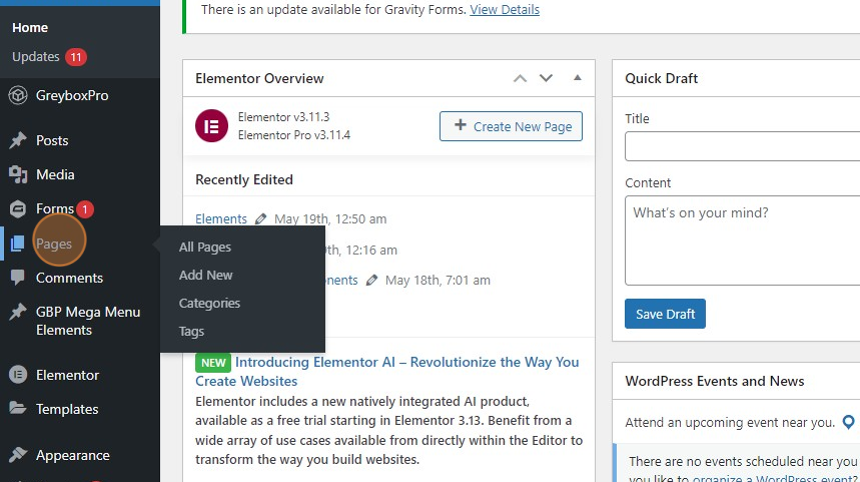Click the May 19th, 12:50 am timestamp
Viewport: 860px width, 482px height.
tap(330, 219)
